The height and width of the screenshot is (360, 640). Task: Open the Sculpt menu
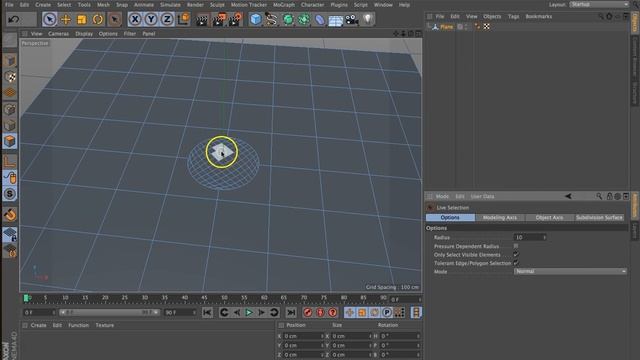click(x=217, y=5)
